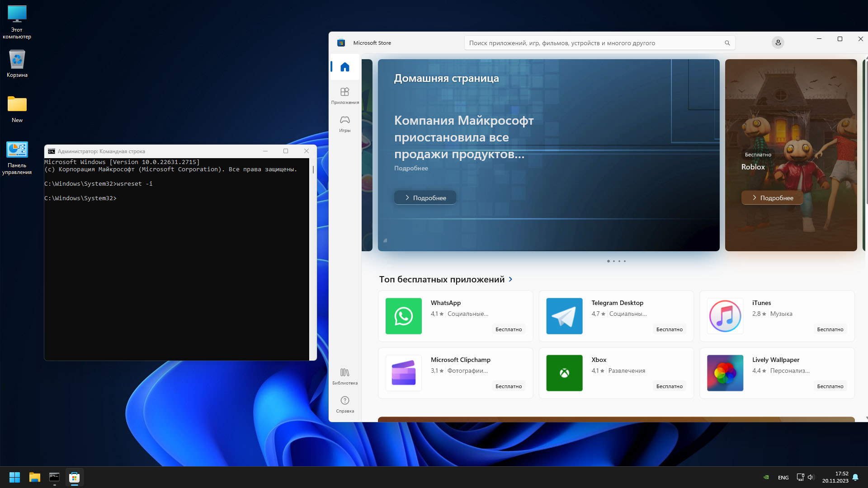This screenshot has height=488, width=868.
Task: Click Подробнее button on Roblox card
Action: pyautogui.click(x=772, y=197)
